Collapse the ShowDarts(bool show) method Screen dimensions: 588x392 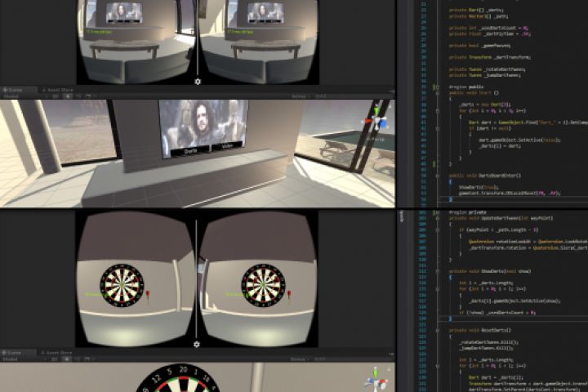(437, 271)
